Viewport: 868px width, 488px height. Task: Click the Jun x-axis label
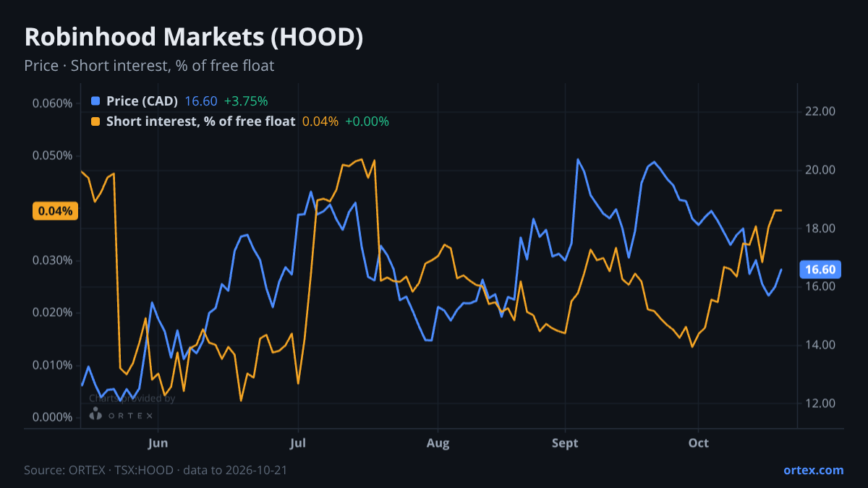tap(157, 443)
